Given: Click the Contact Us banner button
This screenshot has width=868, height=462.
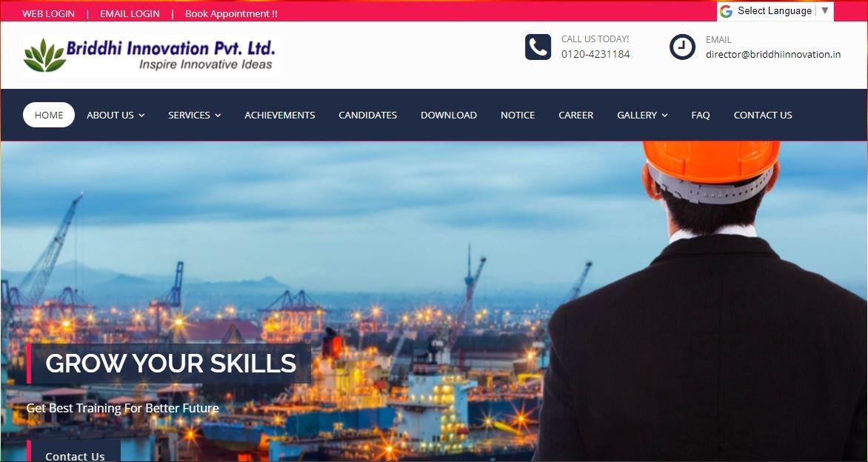Looking at the screenshot, I should click(x=75, y=452).
